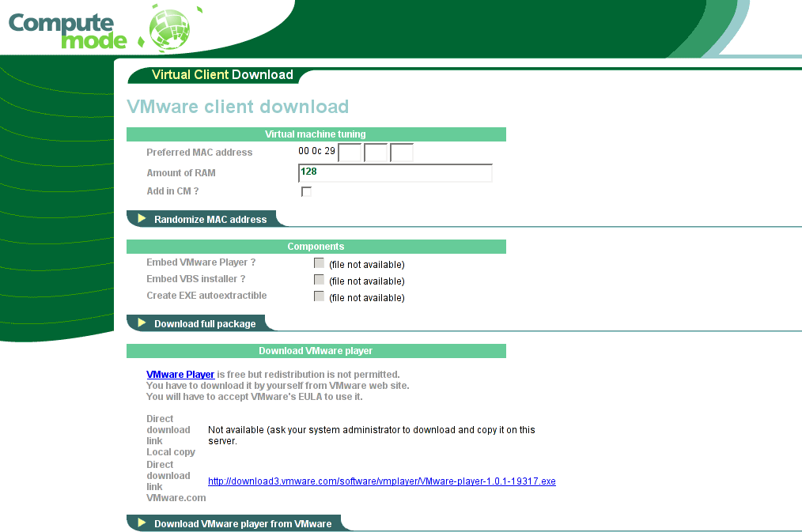Focus the second MAC address octet field

click(x=376, y=153)
